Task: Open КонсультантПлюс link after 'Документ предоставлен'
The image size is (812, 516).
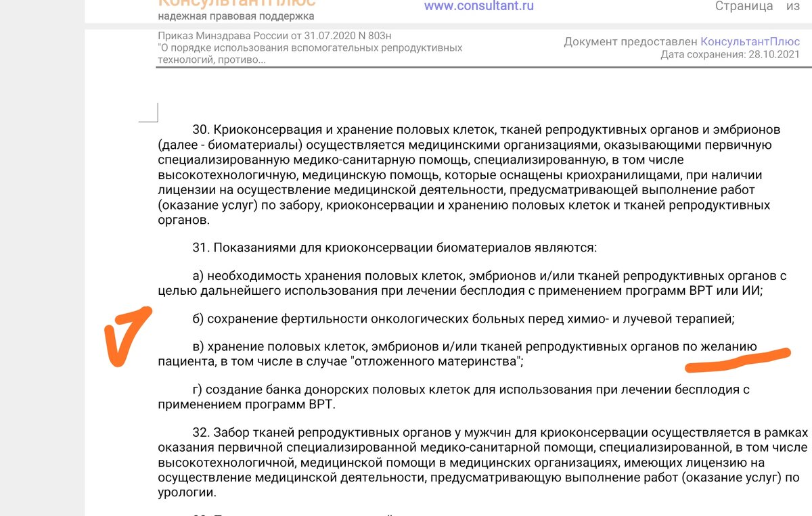Action: (x=750, y=42)
